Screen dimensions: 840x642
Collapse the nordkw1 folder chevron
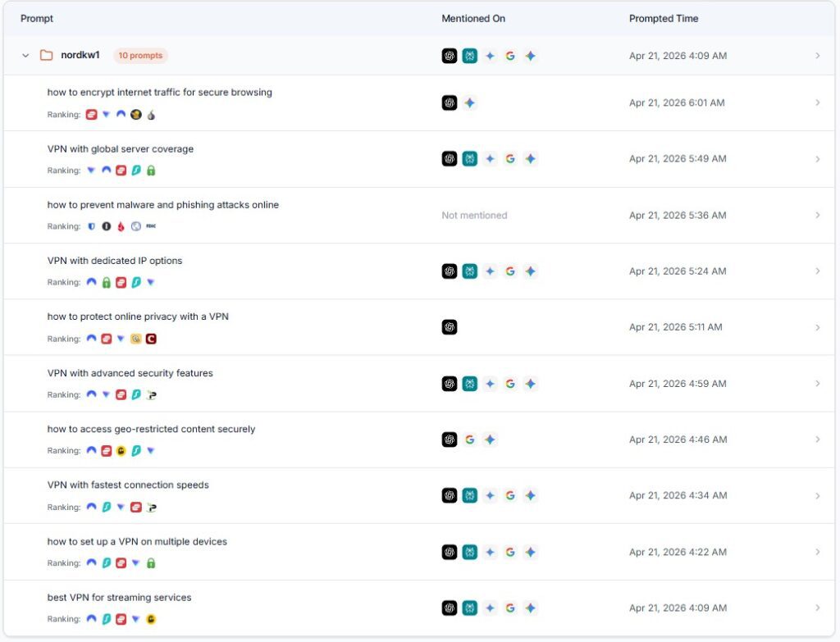click(x=25, y=56)
